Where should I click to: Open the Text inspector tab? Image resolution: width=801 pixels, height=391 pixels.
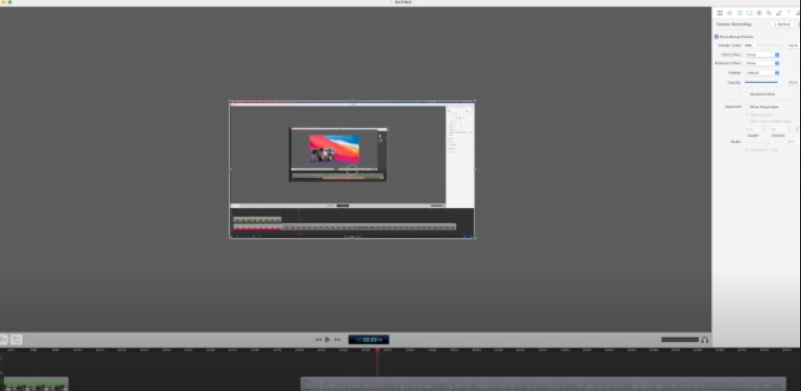coord(789,13)
